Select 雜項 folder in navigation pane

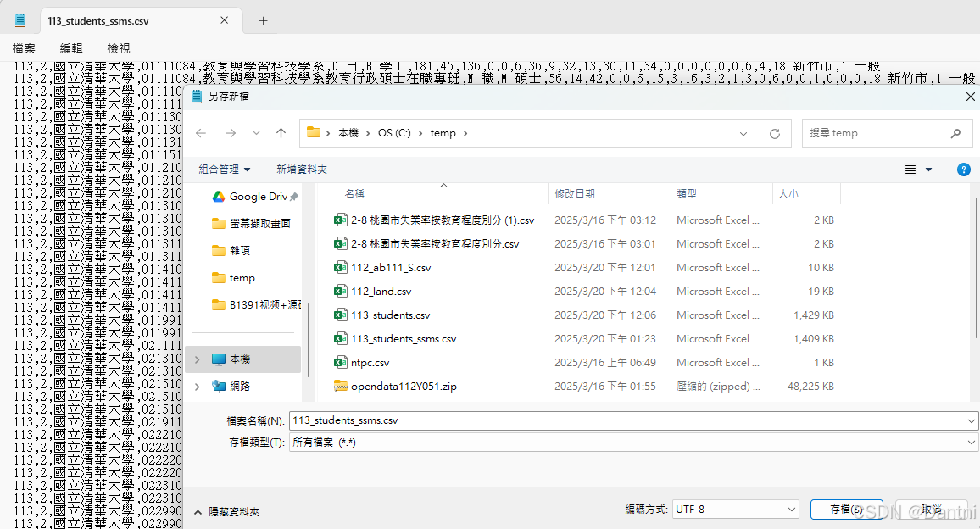[231, 251]
